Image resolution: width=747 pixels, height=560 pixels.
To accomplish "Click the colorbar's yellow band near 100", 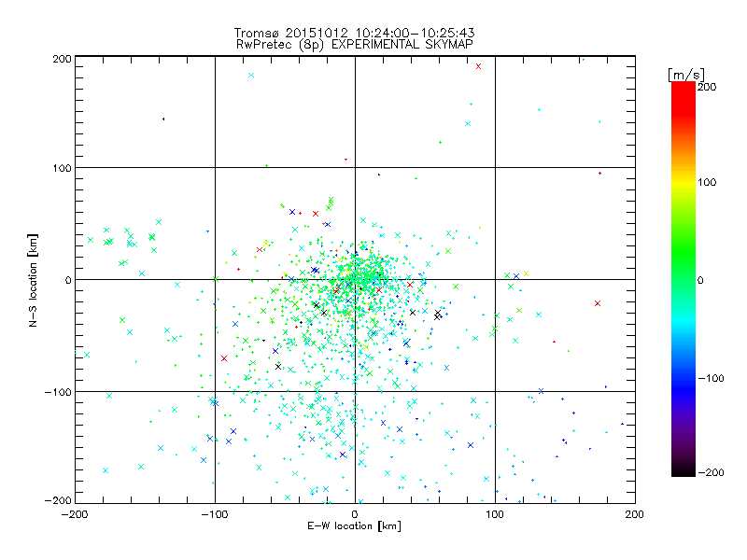I will pyautogui.click(x=684, y=182).
